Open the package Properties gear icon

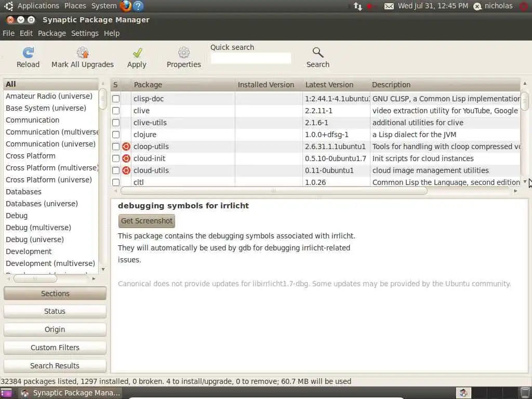(x=183, y=52)
